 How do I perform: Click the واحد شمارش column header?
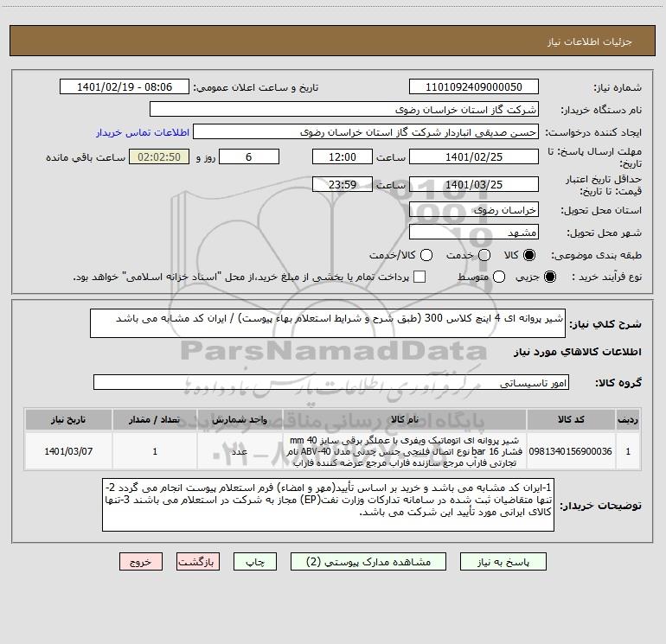(x=240, y=419)
